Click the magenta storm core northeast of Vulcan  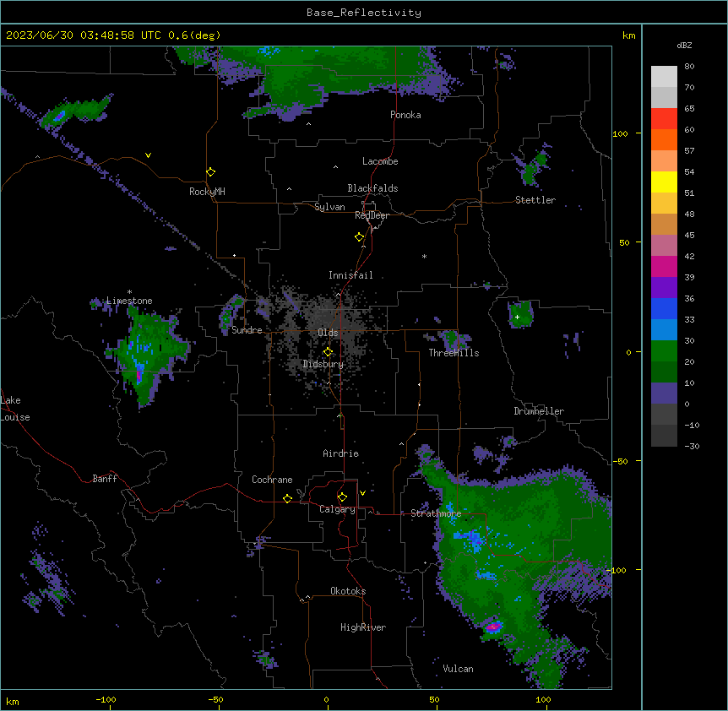pos(493,627)
